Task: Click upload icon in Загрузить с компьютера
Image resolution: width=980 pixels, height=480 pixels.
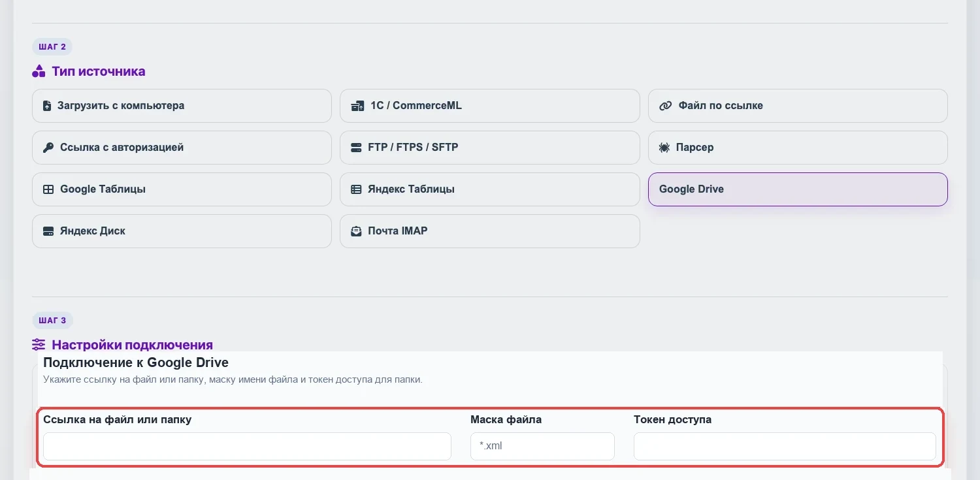Action: 47,106
